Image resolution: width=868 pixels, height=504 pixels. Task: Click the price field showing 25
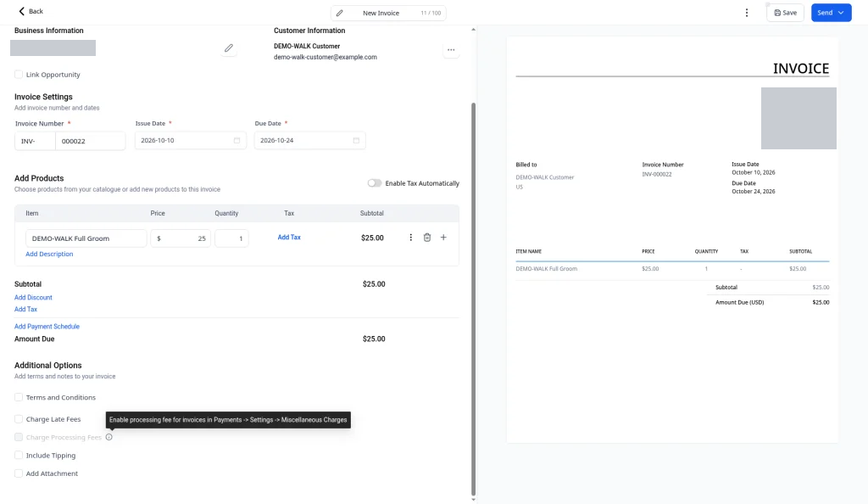[181, 238]
